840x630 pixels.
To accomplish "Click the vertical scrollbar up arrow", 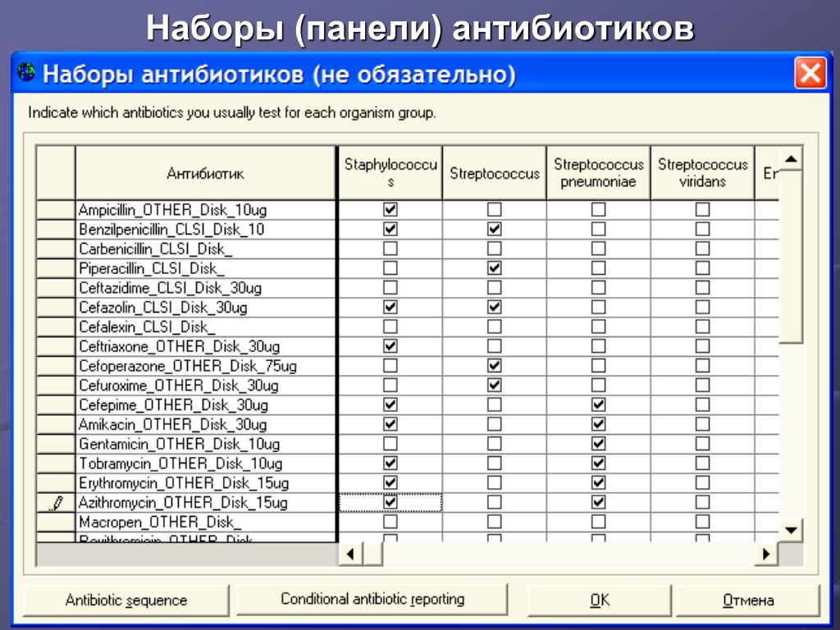I will [791, 158].
